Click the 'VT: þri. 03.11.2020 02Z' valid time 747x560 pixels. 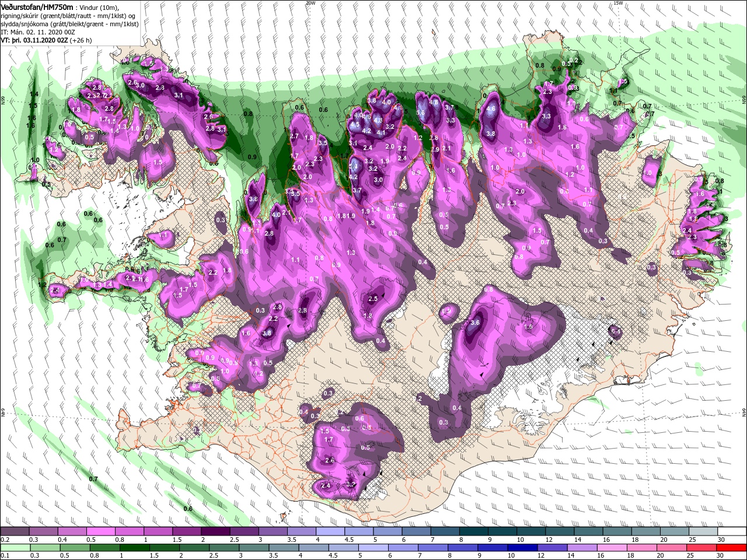point(34,40)
